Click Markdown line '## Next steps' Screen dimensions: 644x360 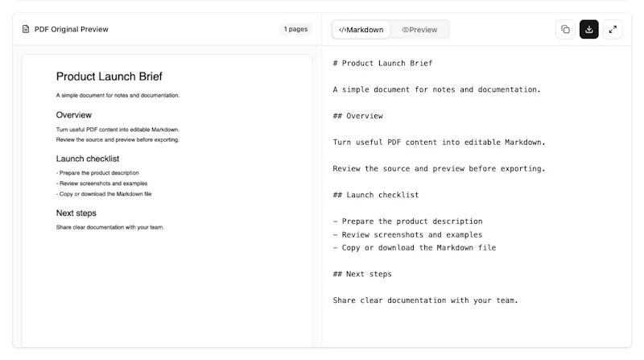pyautogui.click(x=362, y=274)
